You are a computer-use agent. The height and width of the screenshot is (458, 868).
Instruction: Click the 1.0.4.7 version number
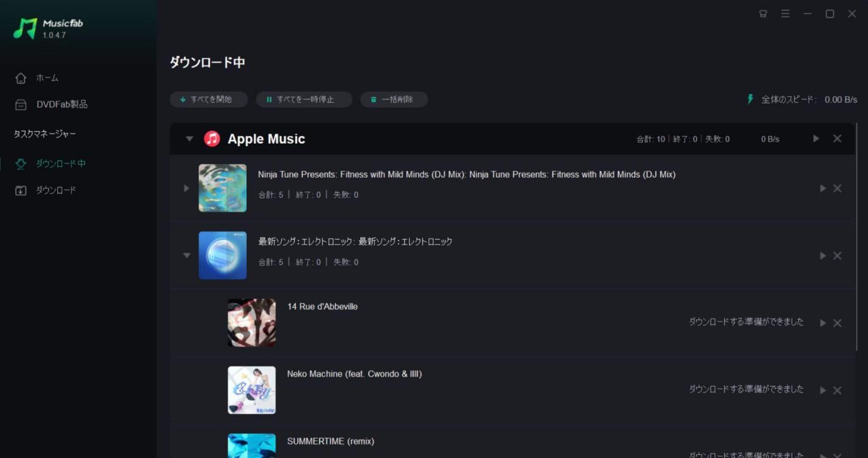tap(54, 35)
